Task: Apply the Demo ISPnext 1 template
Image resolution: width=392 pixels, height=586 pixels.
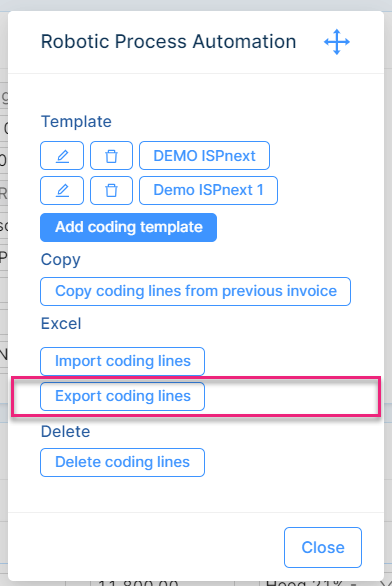Action: [209, 190]
